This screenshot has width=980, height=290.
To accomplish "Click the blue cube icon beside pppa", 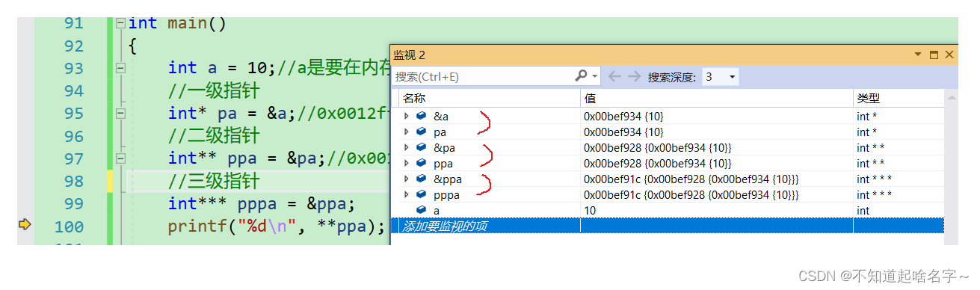I will 422,195.
